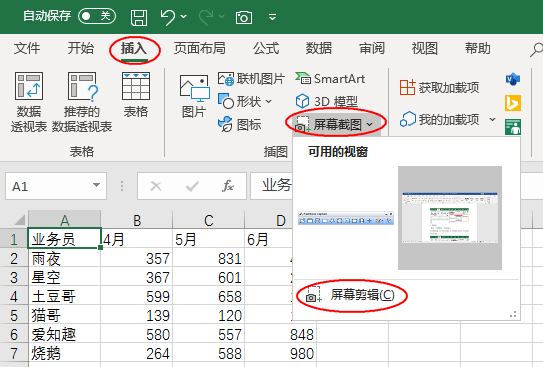Click 获取加载项 (Get Add-ins)

pos(439,88)
